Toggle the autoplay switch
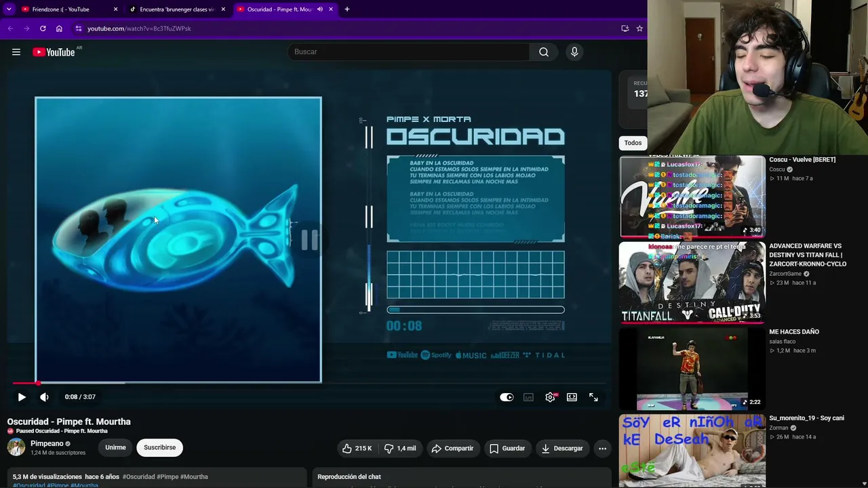Screen dimensions: 868x488 coord(507,397)
